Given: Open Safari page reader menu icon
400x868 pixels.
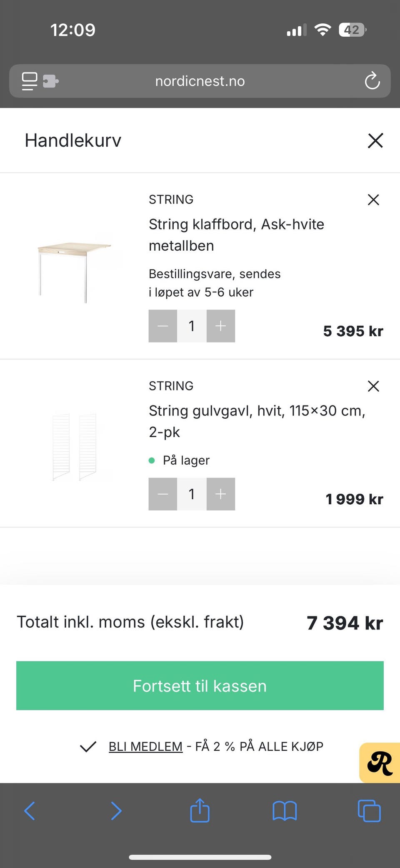Looking at the screenshot, I should [x=30, y=81].
